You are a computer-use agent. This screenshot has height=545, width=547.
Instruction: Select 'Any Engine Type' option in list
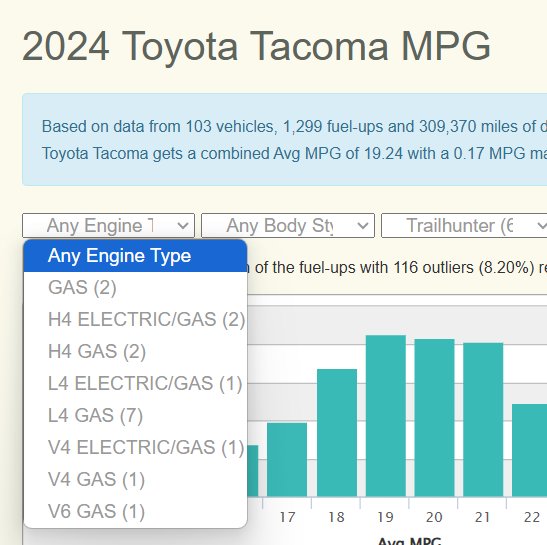(x=135, y=256)
